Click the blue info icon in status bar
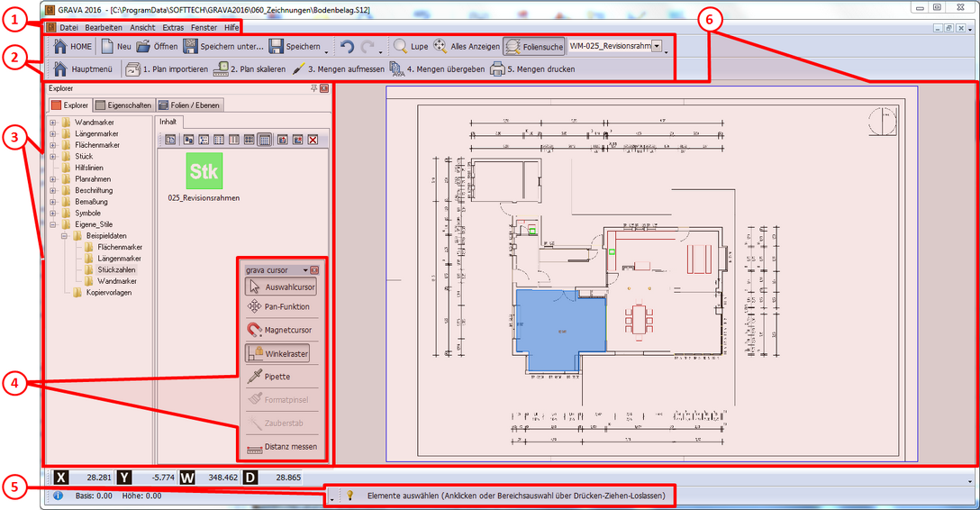 (59, 496)
